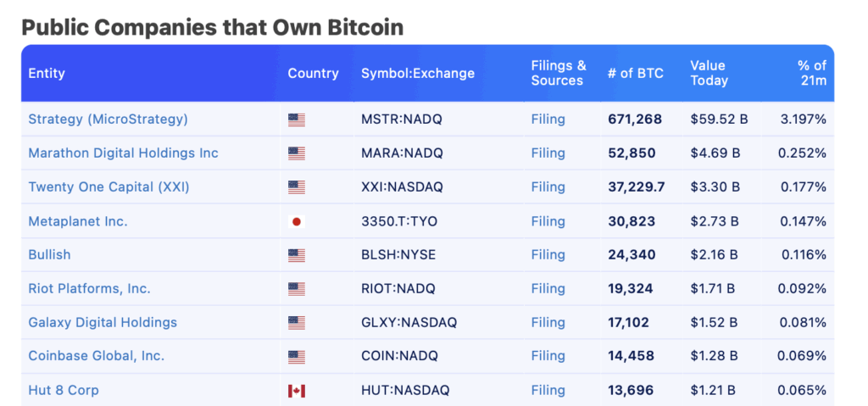Select the MARA:NADQ symbol cell
This screenshot has height=406, width=868.
coord(403,153)
